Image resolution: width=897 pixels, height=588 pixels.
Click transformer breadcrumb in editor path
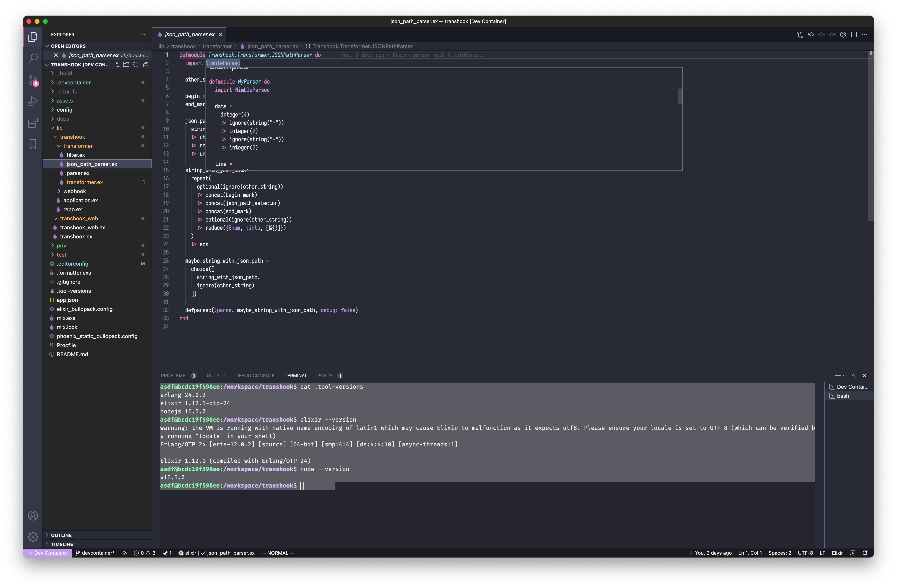click(217, 46)
